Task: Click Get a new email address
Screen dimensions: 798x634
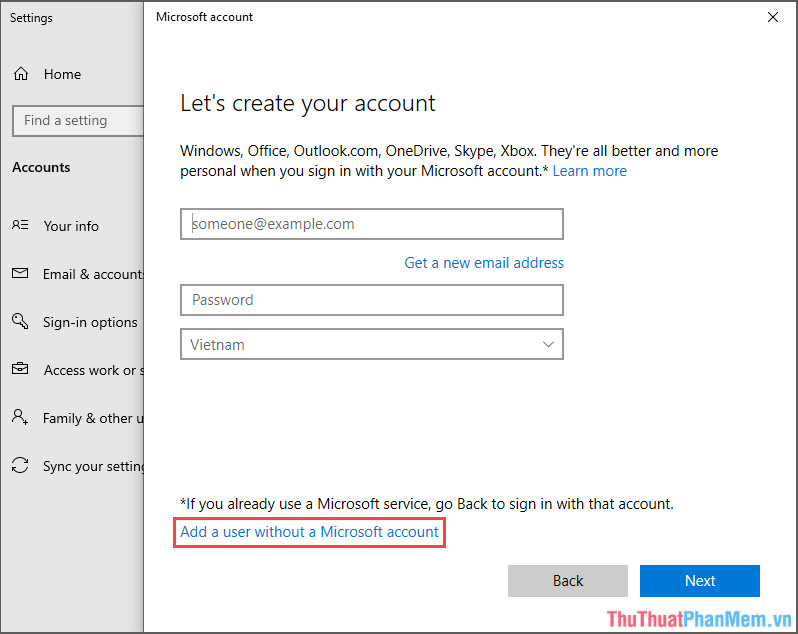Action: click(x=484, y=263)
